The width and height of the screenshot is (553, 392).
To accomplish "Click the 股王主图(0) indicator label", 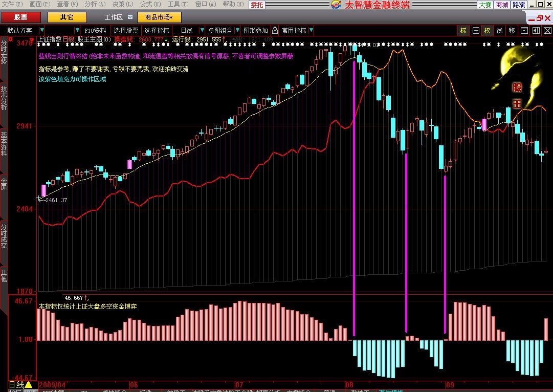I will pyautogui.click(x=94, y=39).
